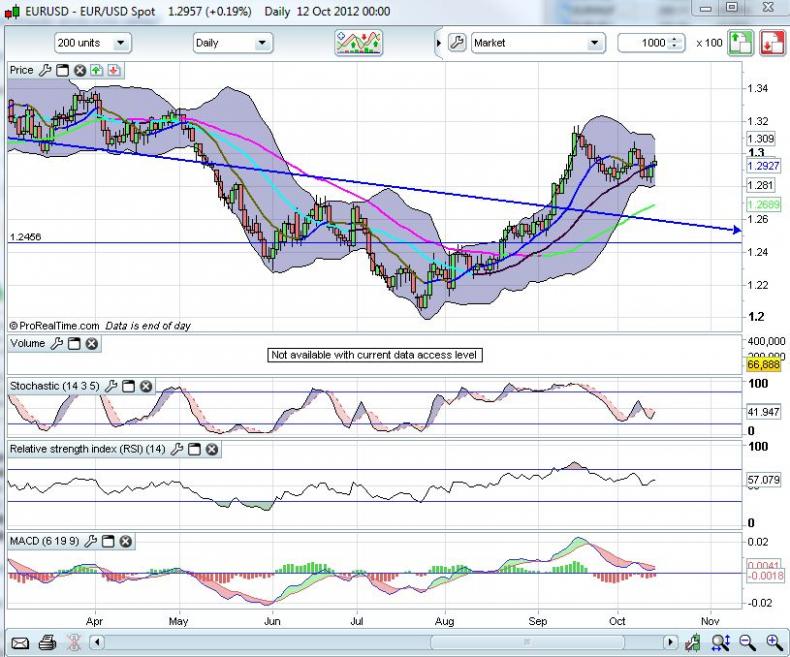The height and width of the screenshot is (657, 790).
Task: Remove the Stochastic indicator panel
Action: coord(146,386)
